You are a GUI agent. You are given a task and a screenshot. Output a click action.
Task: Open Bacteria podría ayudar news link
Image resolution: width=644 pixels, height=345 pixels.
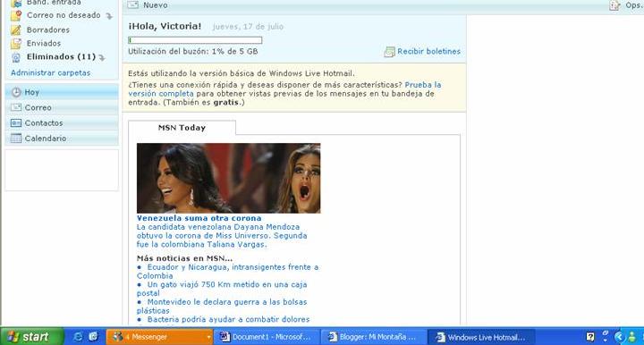[228, 319]
